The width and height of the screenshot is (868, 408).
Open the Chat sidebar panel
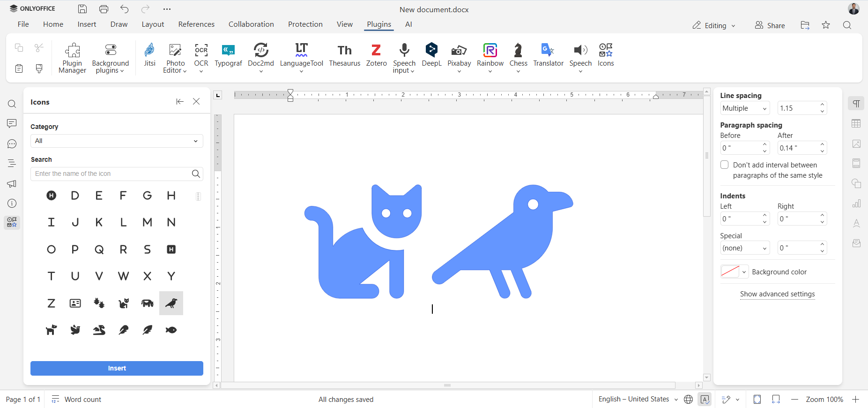[12, 144]
